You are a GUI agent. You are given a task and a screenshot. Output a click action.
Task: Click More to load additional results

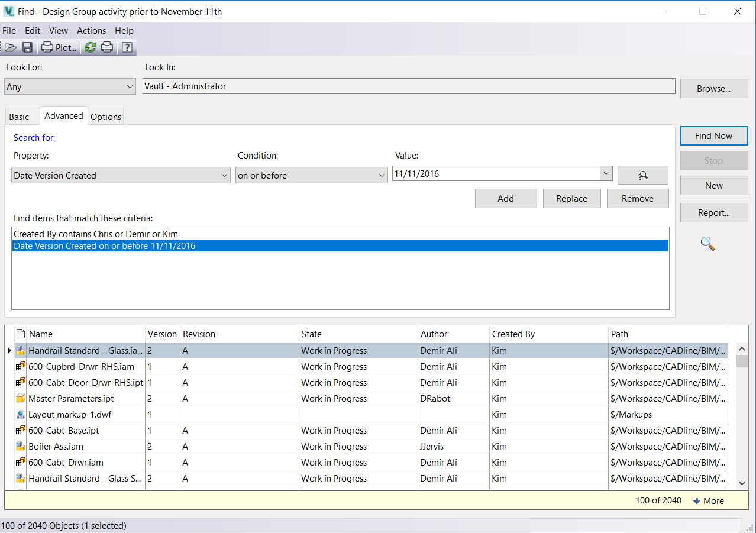709,500
